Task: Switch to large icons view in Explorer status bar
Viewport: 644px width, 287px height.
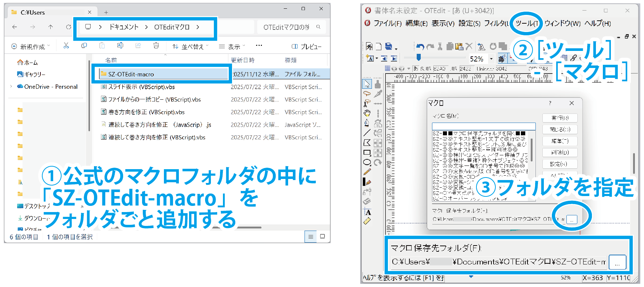Action: click(322, 236)
